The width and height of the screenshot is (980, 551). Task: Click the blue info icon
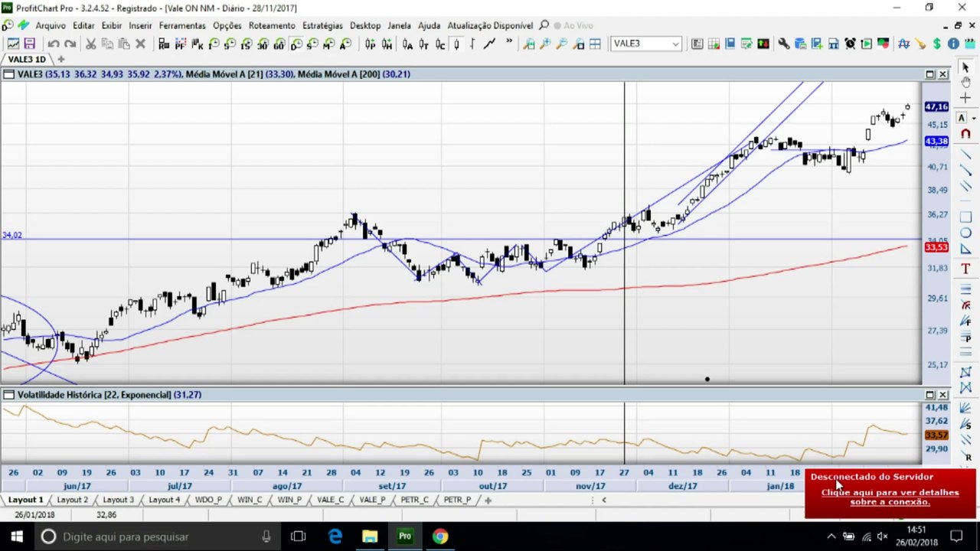953,44
